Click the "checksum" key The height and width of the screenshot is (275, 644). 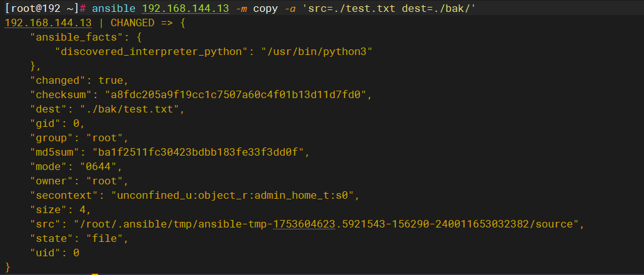(x=62, y=94)
